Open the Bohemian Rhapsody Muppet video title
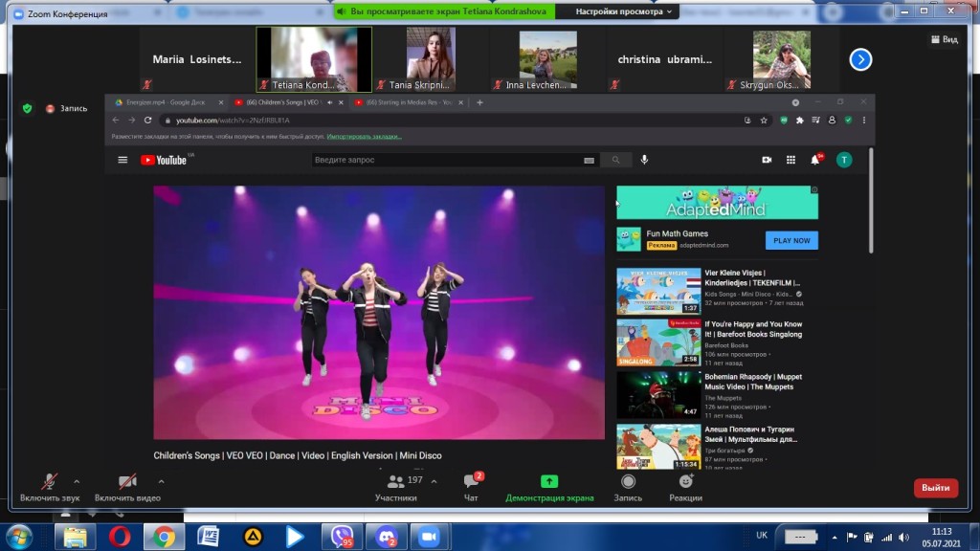Image resolution: width=980 pixels, height=551 pixels. click(x=753, y=382)
